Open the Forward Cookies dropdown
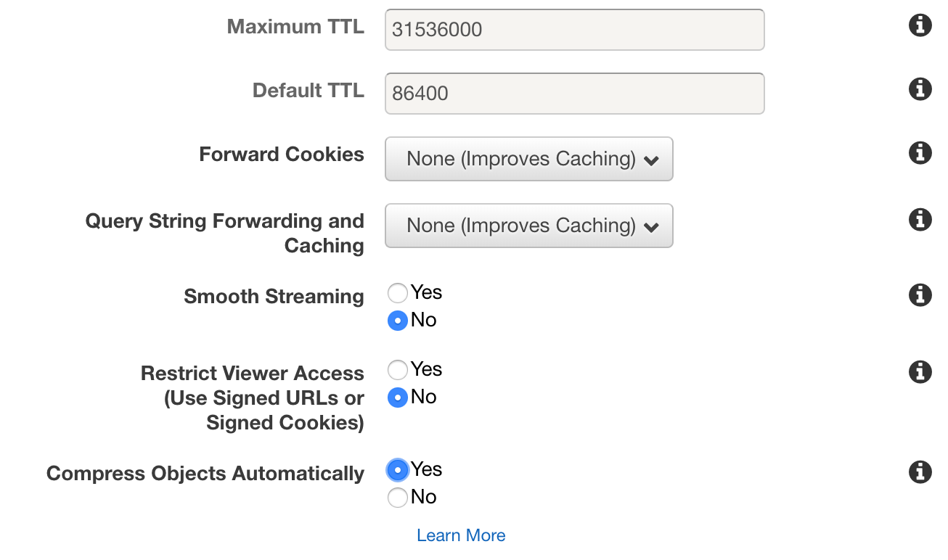 (x=528, y=159)
